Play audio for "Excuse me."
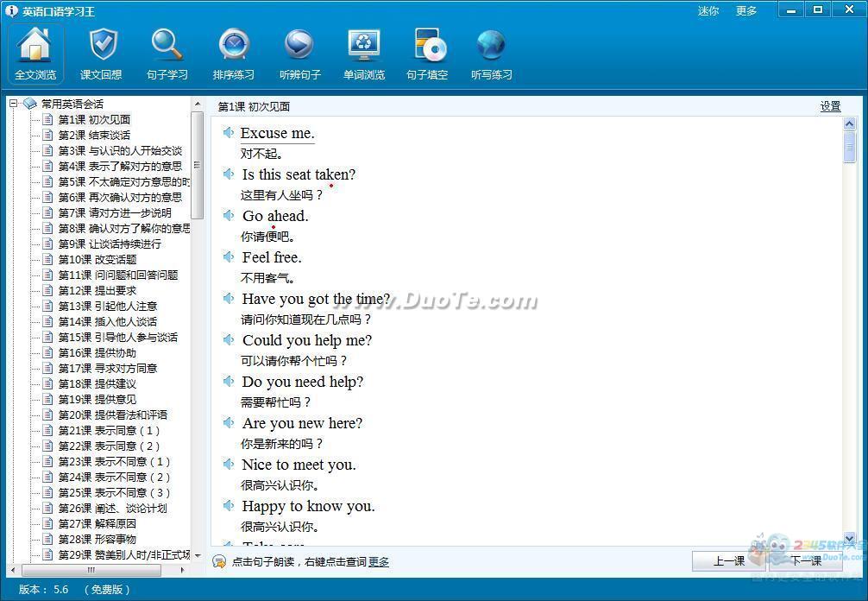 point(229,133)
